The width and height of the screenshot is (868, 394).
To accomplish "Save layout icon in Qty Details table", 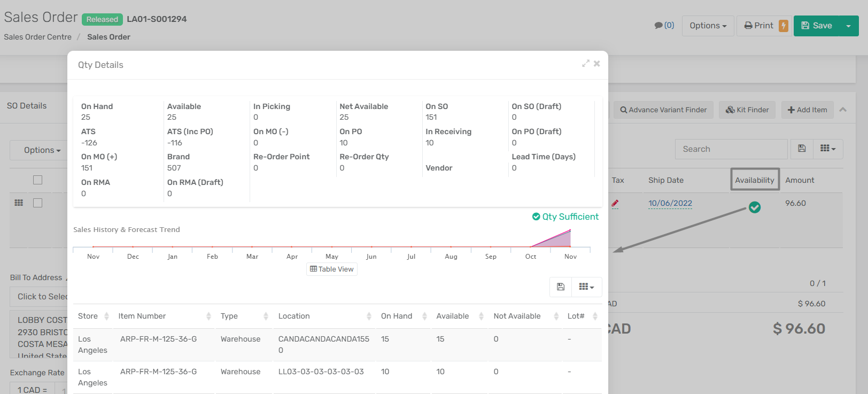I will click(561, 287).
